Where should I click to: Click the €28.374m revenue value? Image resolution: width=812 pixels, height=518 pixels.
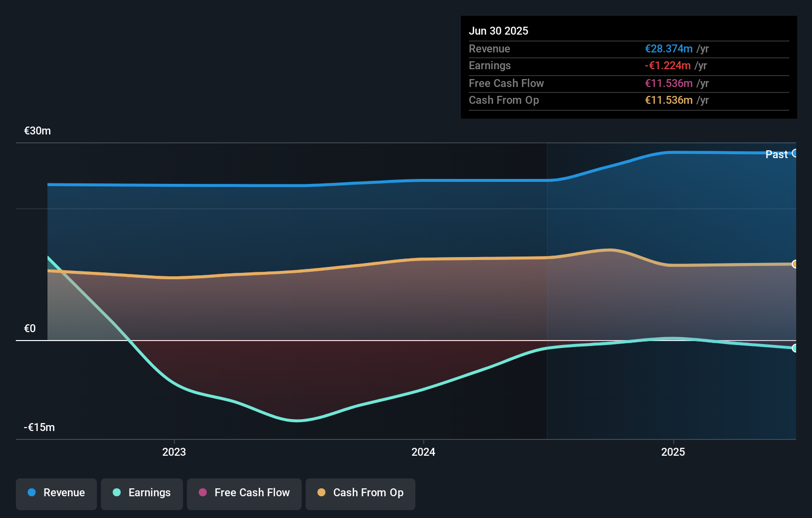[x=669, y=48]
